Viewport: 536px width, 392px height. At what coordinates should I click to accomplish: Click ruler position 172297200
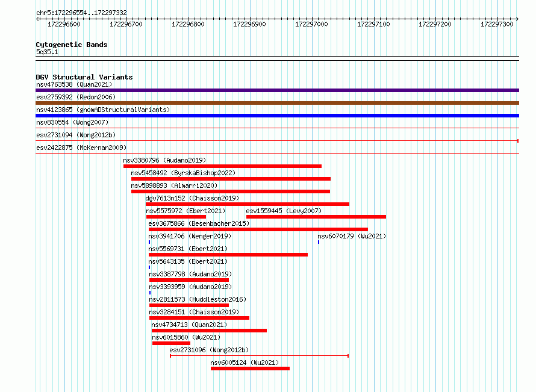pos(435,24)
